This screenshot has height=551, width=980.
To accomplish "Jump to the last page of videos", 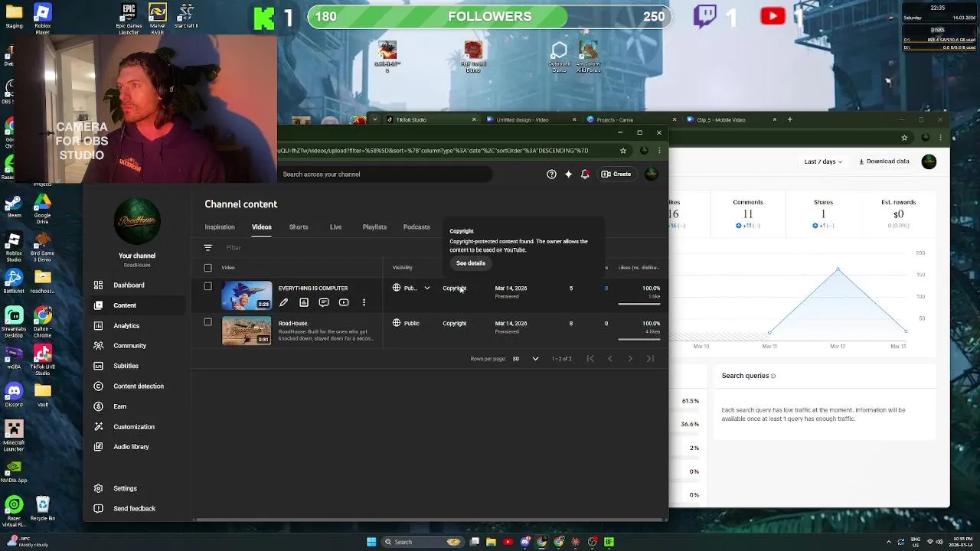I will (650, 359).
